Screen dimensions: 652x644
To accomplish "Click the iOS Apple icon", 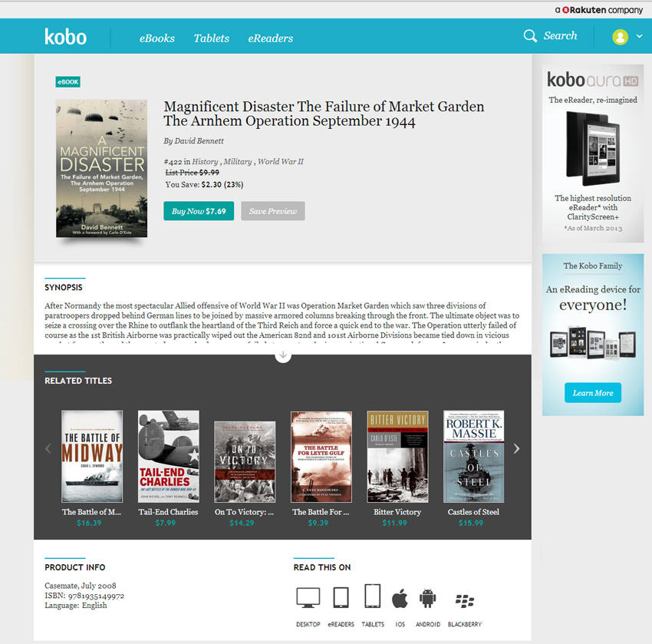I will click(400, 598).
